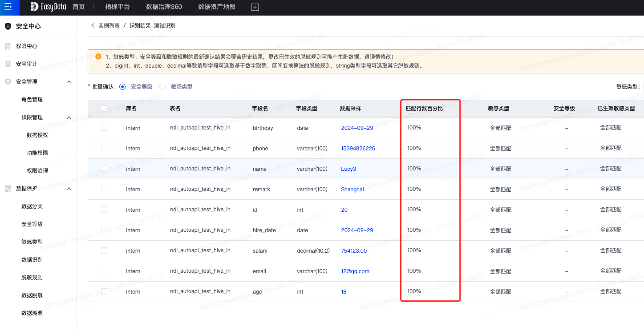Collapse the 数据保护 sidebar section
Viewport: 644px width, 331px height.
[69, 189]
